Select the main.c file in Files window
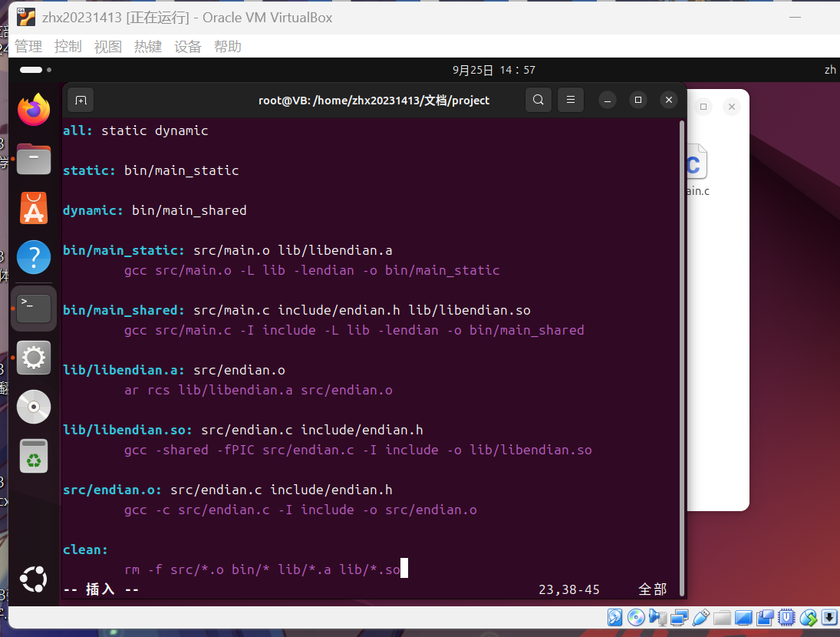The height and width of the screenshot is (637, 840). [x=697, y=170]
